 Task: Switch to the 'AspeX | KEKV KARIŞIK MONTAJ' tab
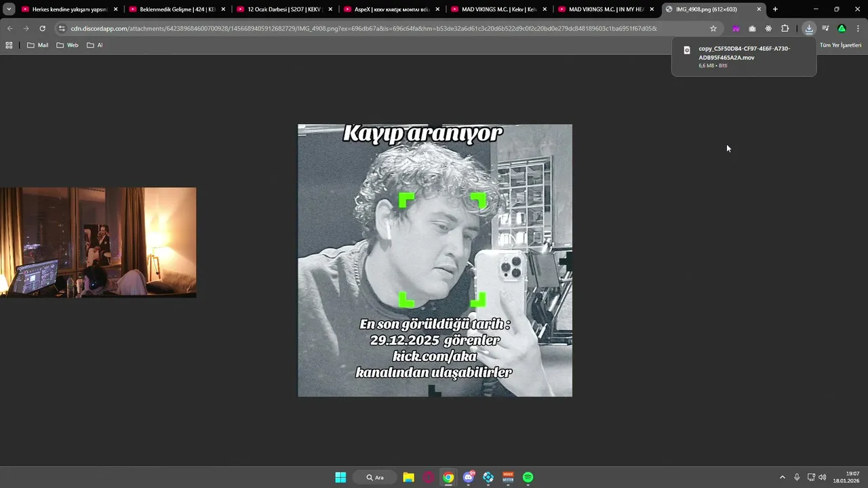392,9
